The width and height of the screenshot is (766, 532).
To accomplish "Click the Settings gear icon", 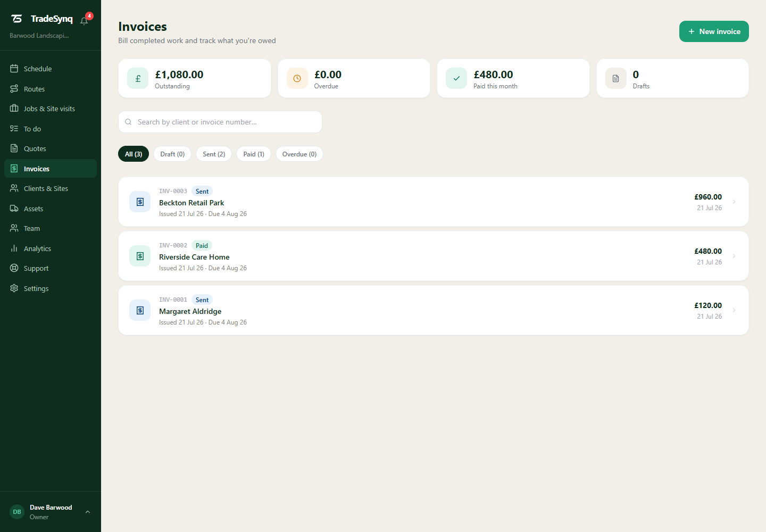I will [x=14, y=288].
